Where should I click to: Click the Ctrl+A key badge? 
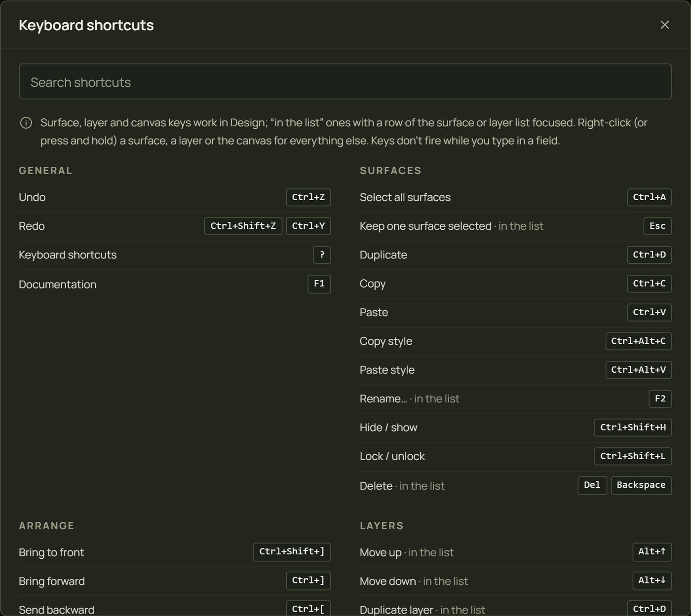click(650, 197)
